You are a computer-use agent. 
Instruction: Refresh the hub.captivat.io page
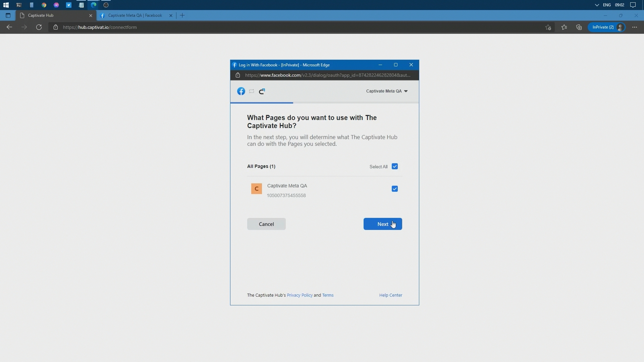[39, 27]
